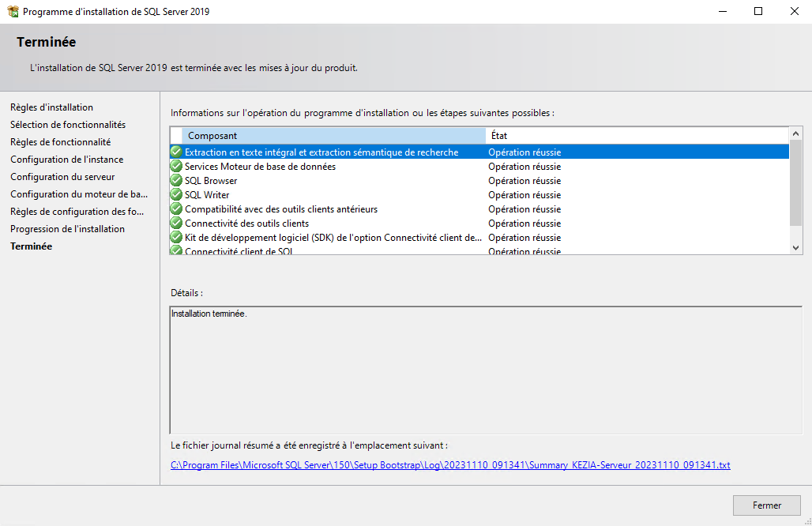Select Progression de l'installation step
This screenshot has height=526, width=812.
click(67, 229)
